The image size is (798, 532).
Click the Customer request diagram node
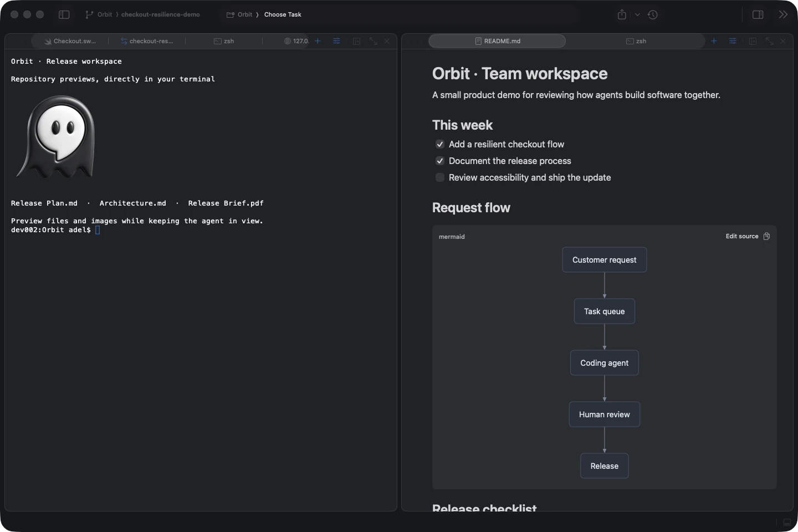pyautogui.click(x=605, y=260)
